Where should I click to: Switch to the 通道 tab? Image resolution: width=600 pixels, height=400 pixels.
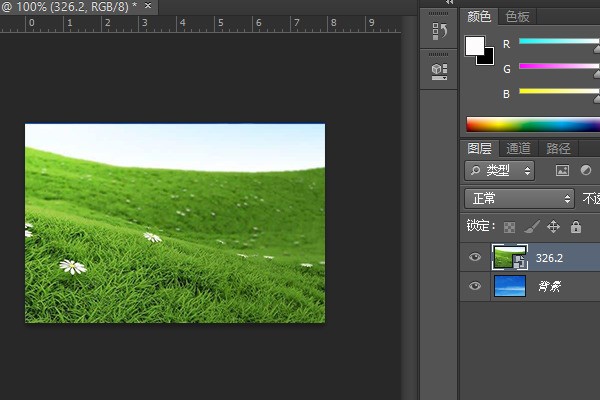[x=518, y=148]
